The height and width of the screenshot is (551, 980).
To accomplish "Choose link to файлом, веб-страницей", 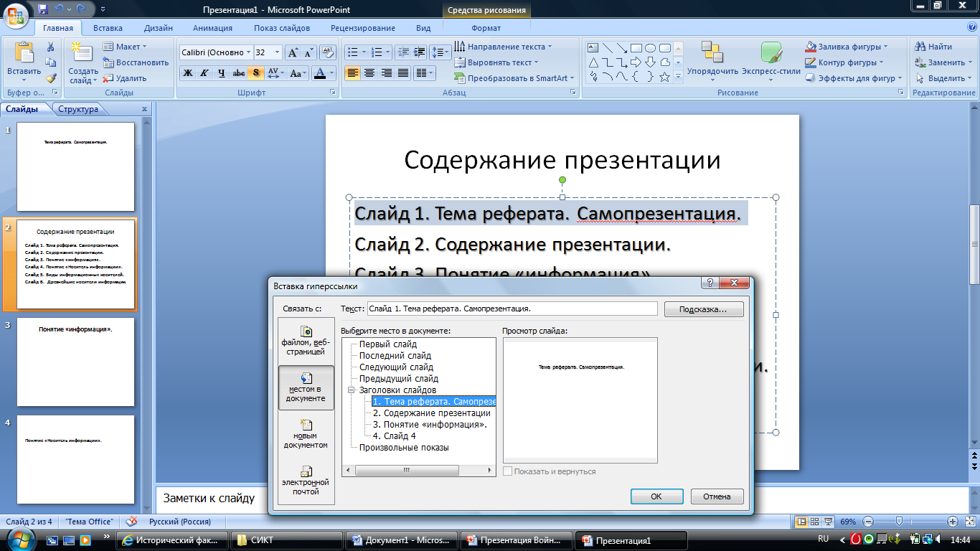I will click(306, 342).
